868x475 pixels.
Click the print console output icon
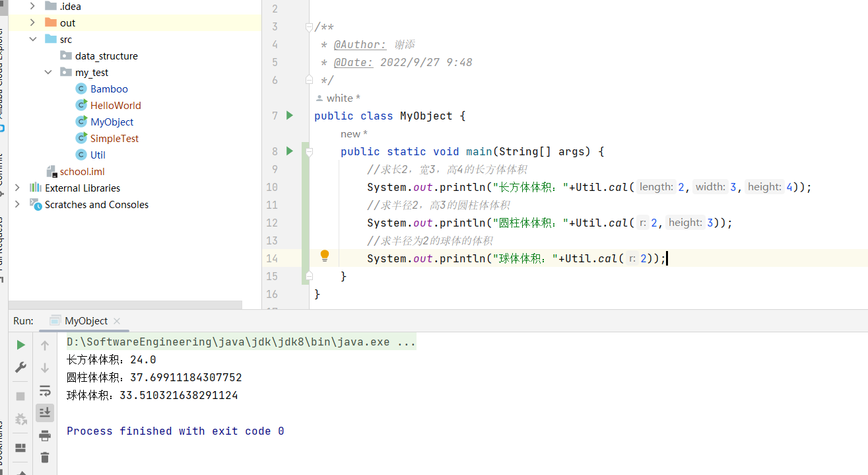[45, 435]
